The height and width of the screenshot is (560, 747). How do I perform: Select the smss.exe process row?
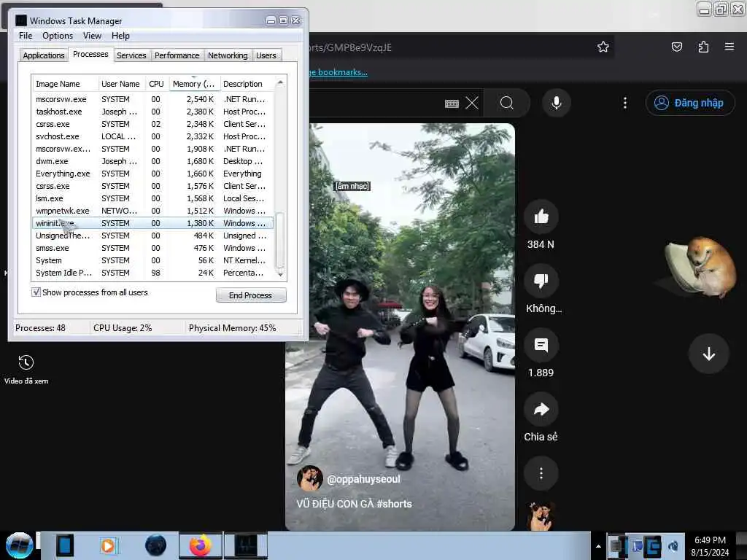(x=152, y=248)
